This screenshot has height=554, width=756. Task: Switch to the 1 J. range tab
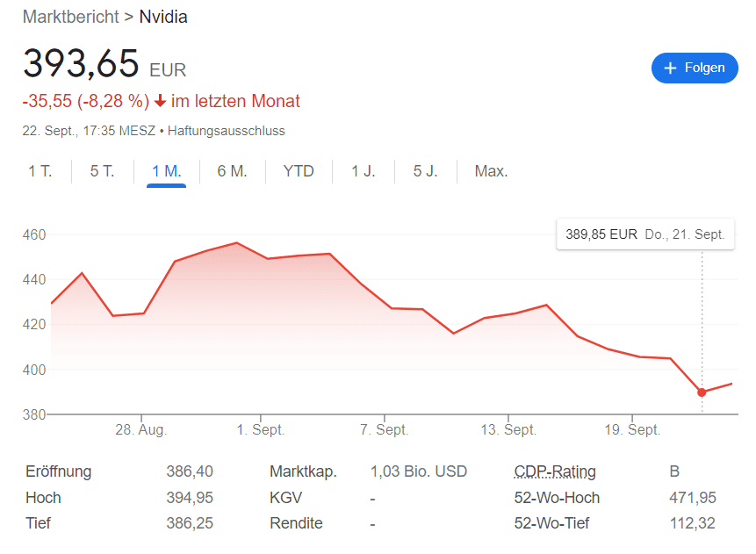(x=363, y=171)
